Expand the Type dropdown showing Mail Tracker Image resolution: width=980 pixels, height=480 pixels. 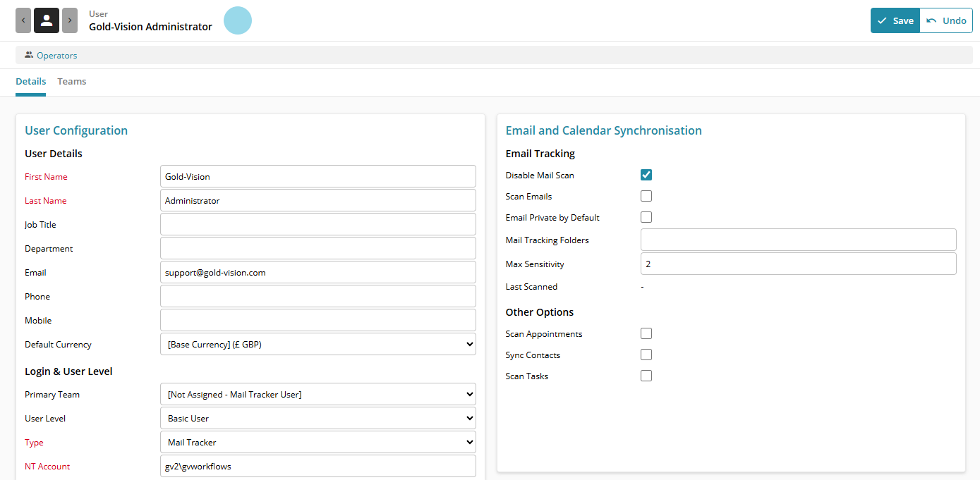[318, 442]
